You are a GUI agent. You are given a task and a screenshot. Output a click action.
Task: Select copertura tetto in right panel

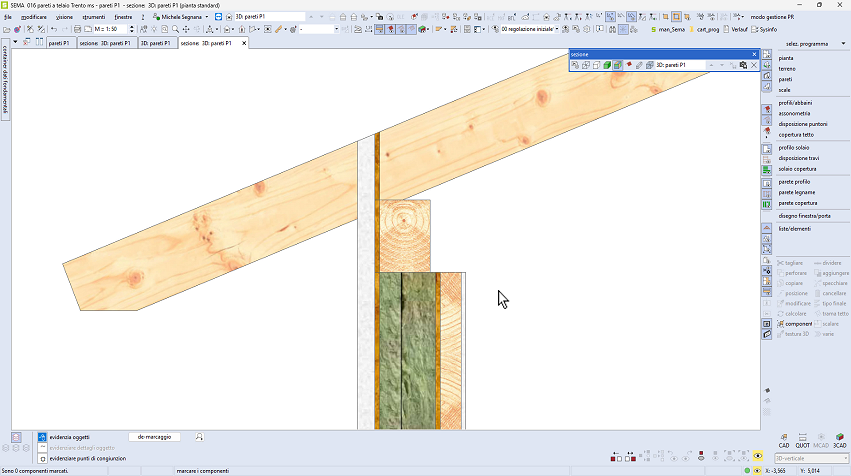point(796,133)
